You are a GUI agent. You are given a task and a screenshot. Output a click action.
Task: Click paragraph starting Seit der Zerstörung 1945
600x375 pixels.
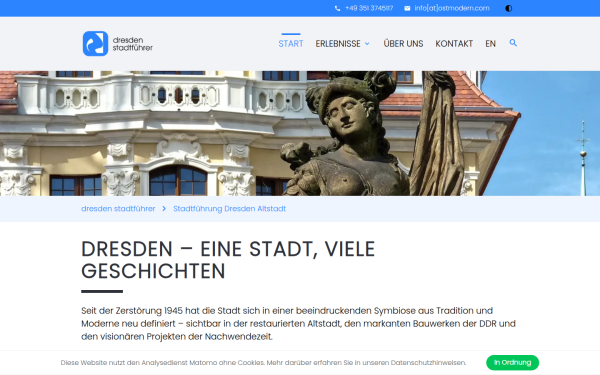(298, 323)
